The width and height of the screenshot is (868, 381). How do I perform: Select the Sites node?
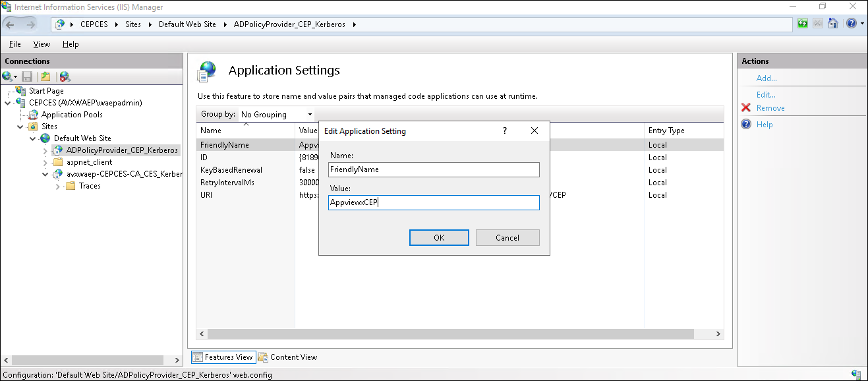[x=49, y=127]
